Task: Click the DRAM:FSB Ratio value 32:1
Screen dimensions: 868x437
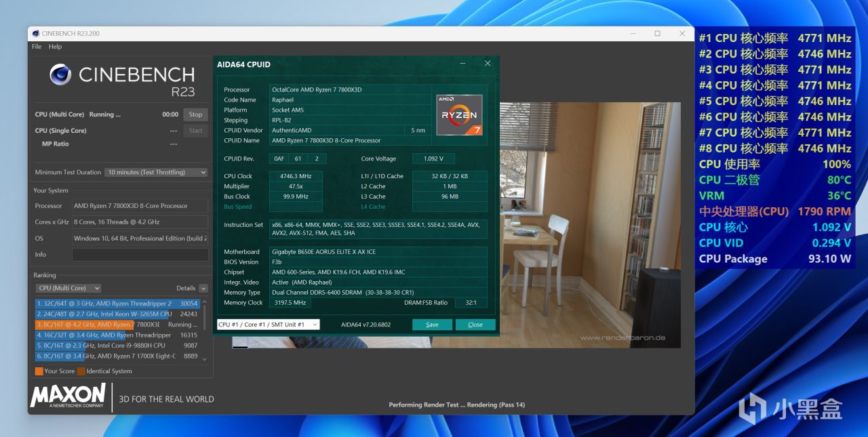Action: pos(470,303)
